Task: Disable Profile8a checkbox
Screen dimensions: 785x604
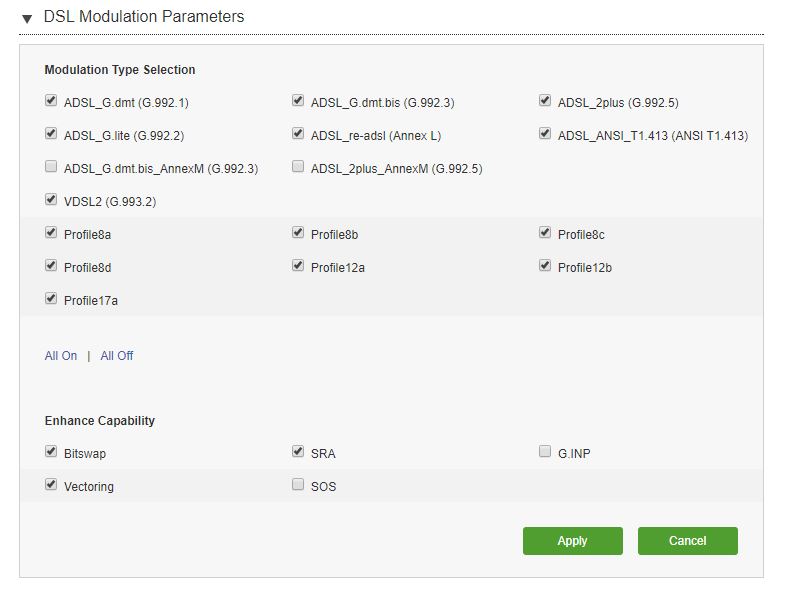Action: 51,232
